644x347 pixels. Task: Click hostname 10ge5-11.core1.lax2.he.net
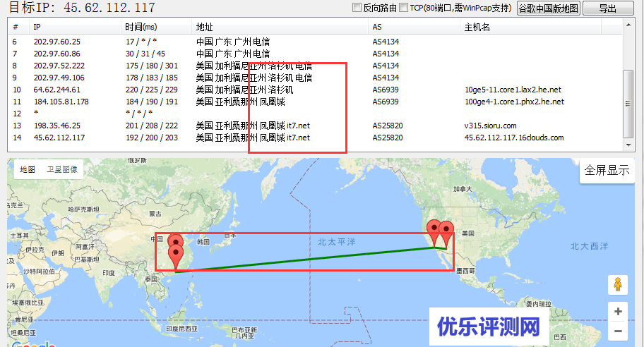click(513, 90)
